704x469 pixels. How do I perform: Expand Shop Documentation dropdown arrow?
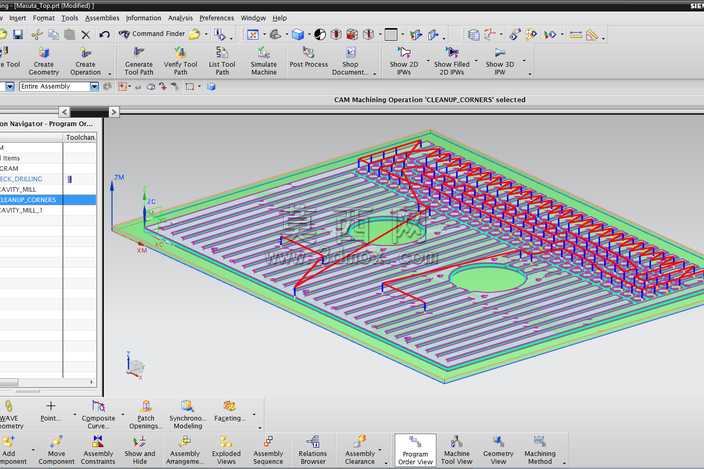point(374,73)
